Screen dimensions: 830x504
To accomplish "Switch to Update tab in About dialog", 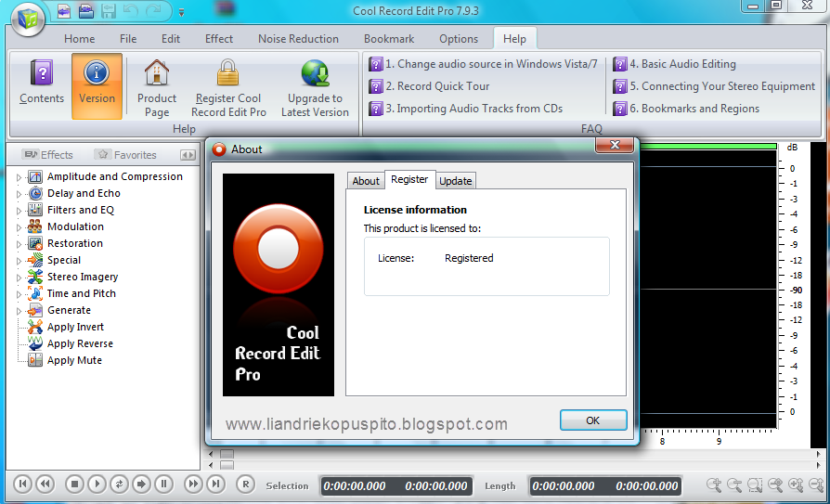I will (456, 181).
